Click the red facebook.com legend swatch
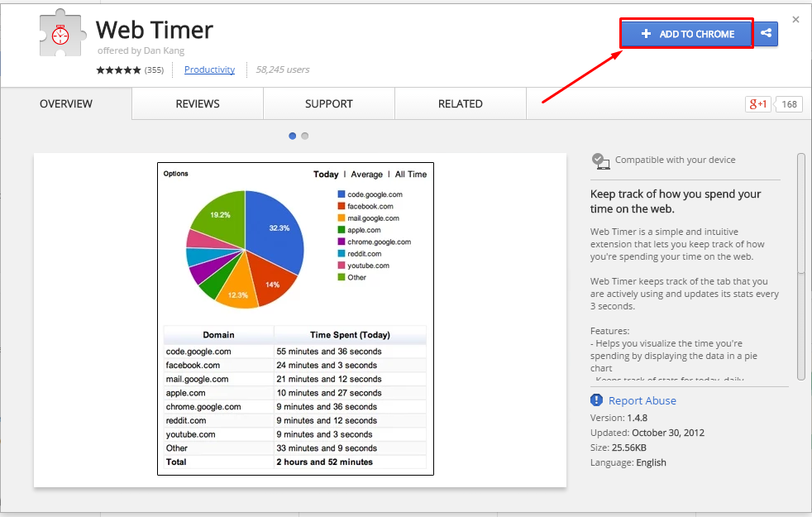This screenshot has width=812, height=517. pyautogui.click(x=342, y=206)
